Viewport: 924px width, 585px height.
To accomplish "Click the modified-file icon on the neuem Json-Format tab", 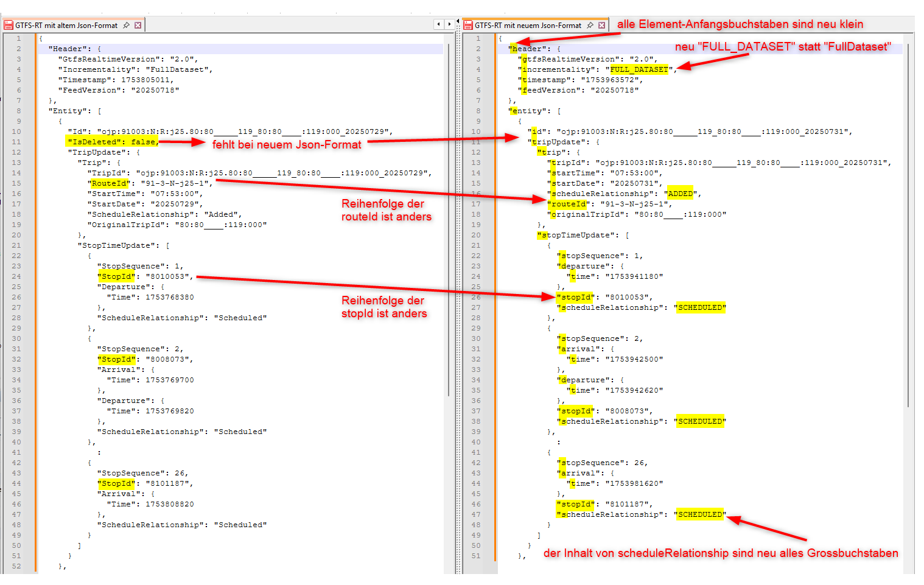I will point(467,25).
